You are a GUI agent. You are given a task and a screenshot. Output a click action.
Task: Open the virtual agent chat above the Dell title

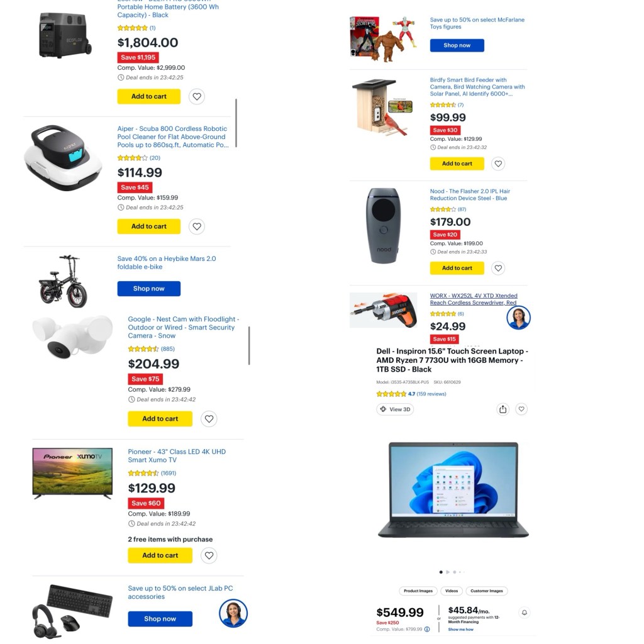(x=518, y=318)
